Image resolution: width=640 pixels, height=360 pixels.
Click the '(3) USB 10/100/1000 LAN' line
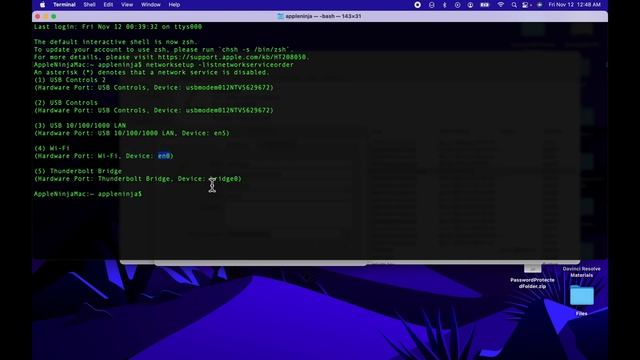point(80,126)
